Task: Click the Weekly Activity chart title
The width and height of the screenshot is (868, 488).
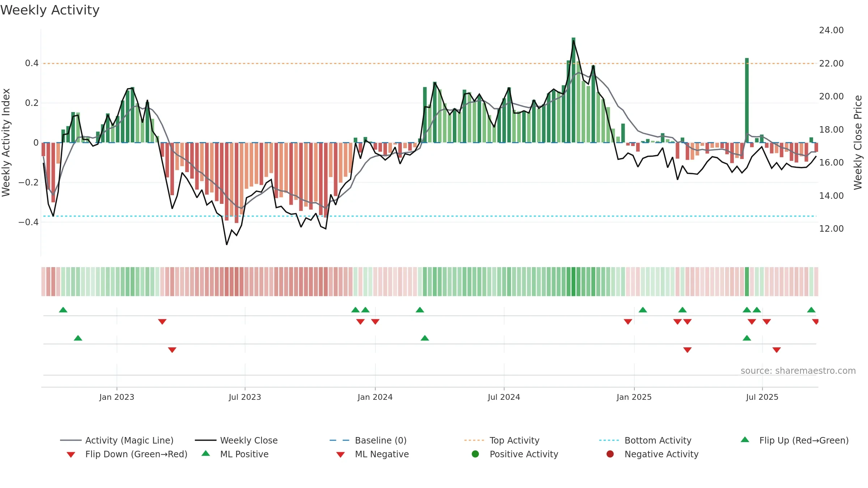Action: click(50, 10)
